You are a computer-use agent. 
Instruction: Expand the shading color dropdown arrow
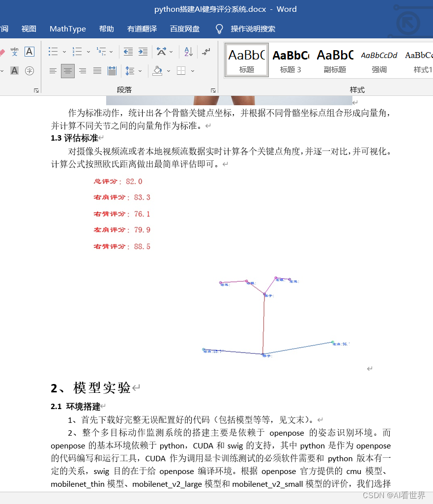pyautogui.click(x=168, y=71)
